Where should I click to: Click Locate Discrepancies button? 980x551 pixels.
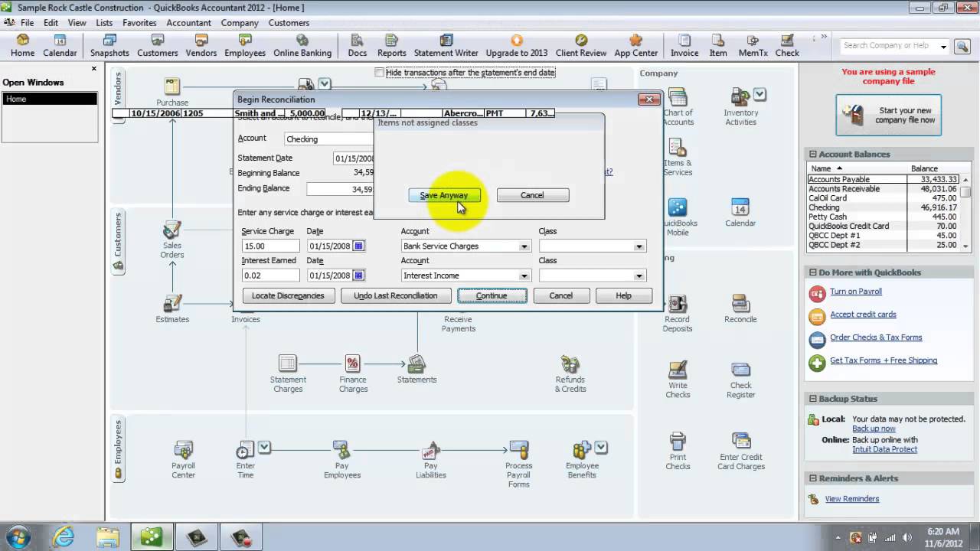coord(288,295)
